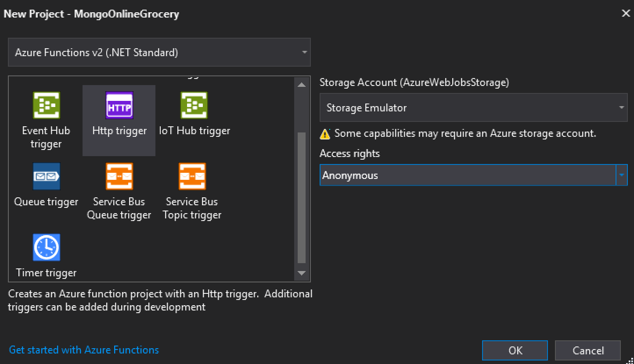Close the New Project dialog window
This screenshot has width=634, height=364.
point(626,14)
